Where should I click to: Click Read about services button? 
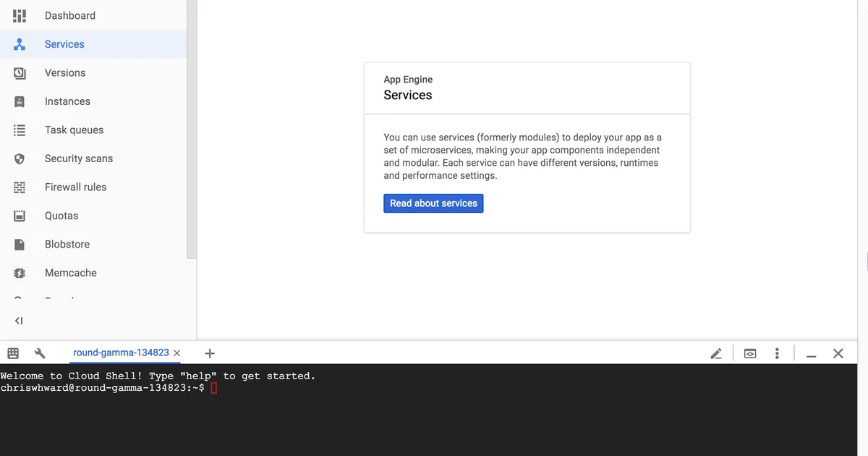pos(433,203)
